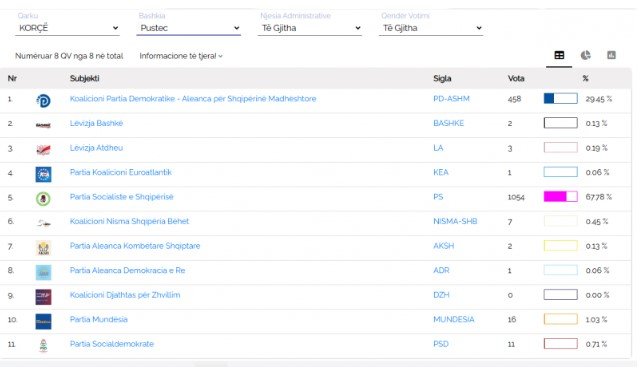640x376 pixels.
Task: Click the Partia Socialiste rose logo
Action: [x=43, y=198]
